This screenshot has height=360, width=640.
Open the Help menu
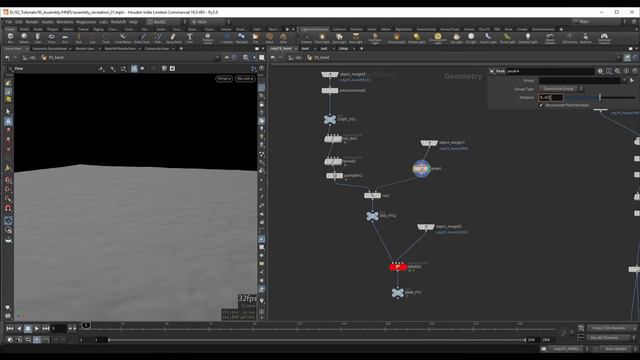[133, 22]
